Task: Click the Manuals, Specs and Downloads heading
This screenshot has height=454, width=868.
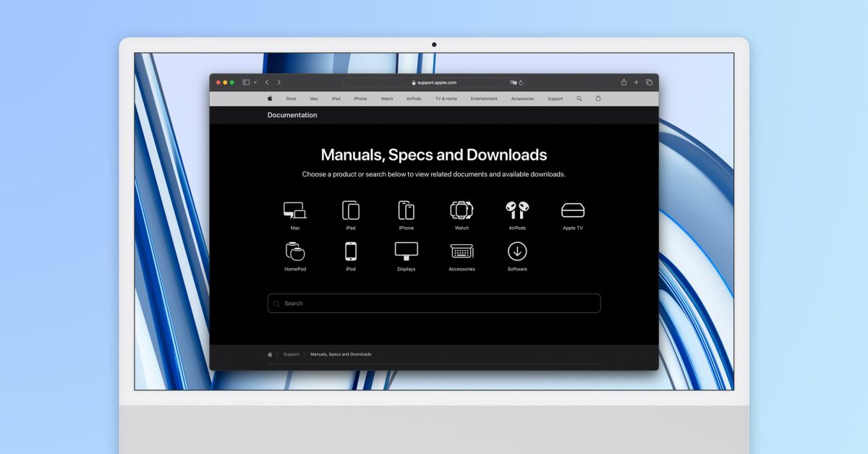Action: click(x=434, y=155)
